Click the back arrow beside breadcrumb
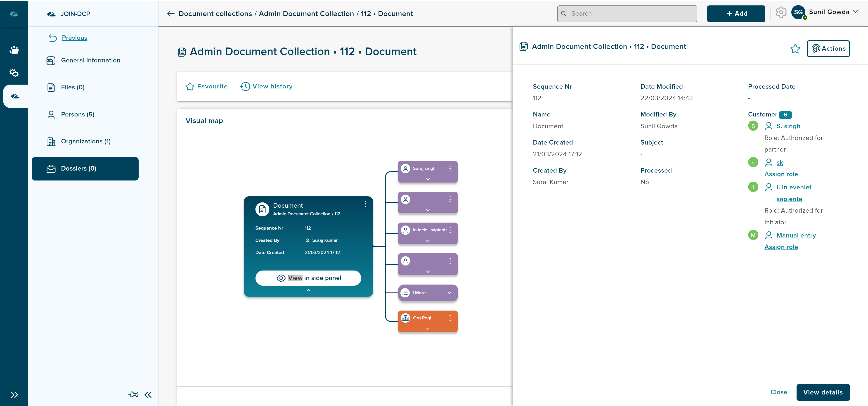868x406 pixels. 170,14
